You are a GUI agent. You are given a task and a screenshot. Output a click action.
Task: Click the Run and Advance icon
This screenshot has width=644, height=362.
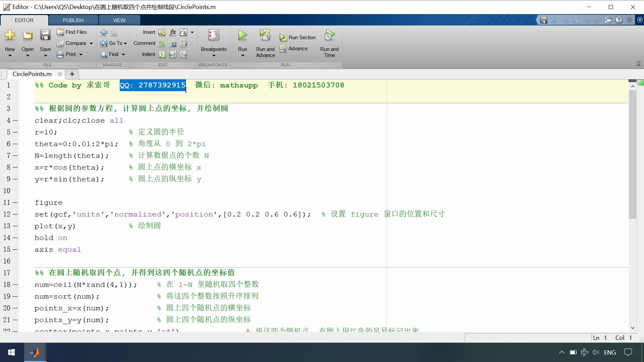point(265,35)
